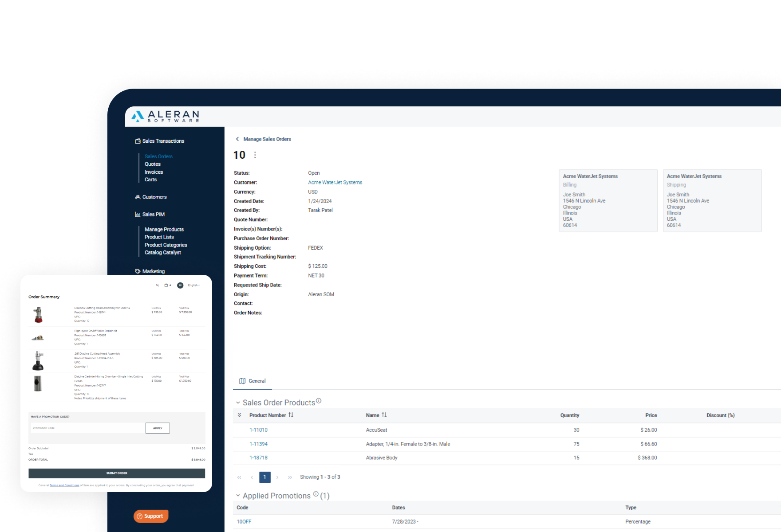Sort by Name column arrows
The height and width of the screenshot is (532, 781).
(x=384, y=415)
